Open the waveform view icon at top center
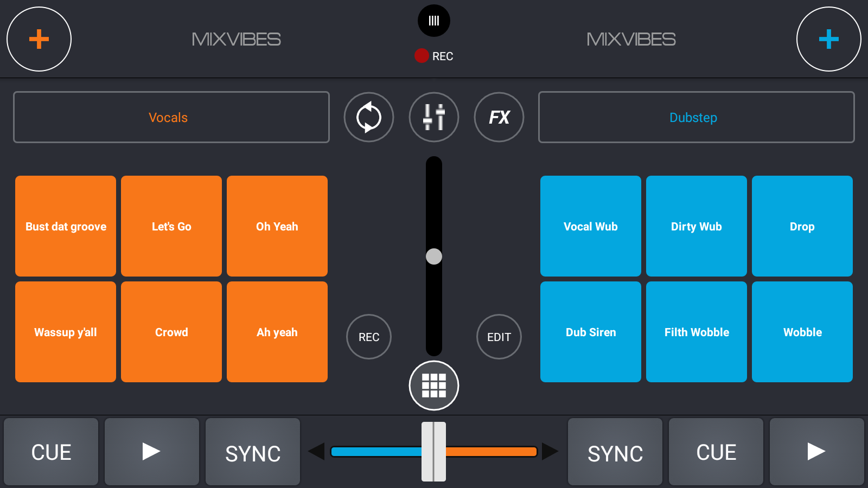Screen dimensions: 868x488 (x=434, y=21)
